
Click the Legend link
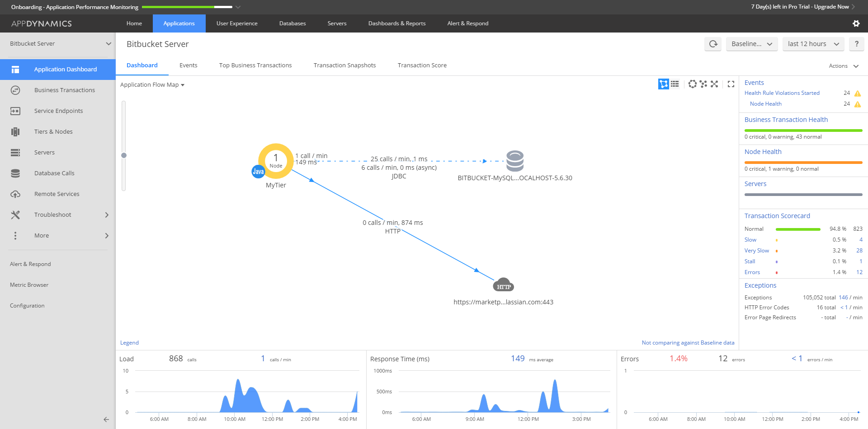coord(129,343)
